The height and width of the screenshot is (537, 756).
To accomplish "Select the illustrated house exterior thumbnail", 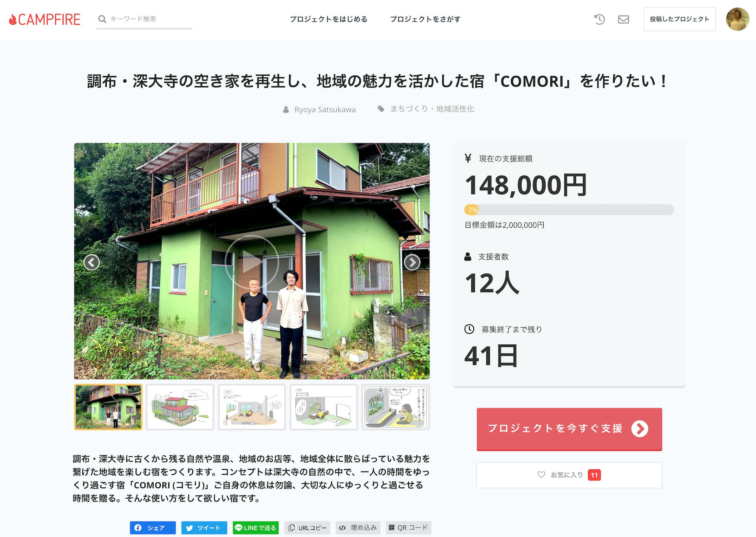I will click(x=180, y=407).
